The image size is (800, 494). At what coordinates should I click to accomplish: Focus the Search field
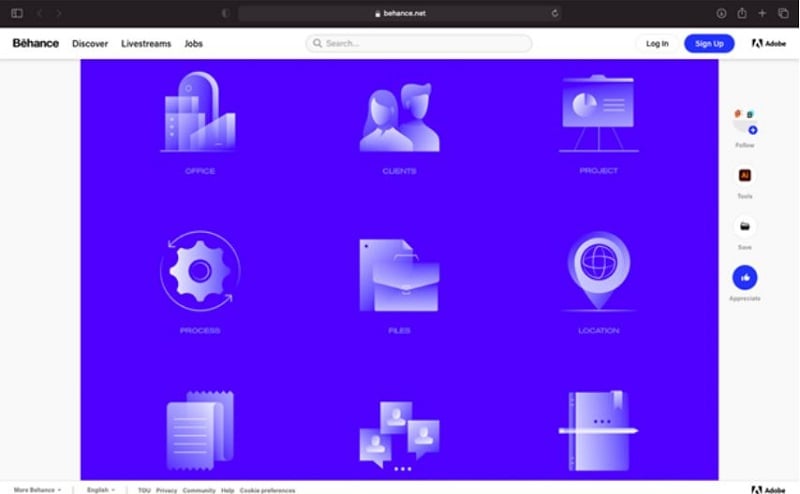coord(418,43)
